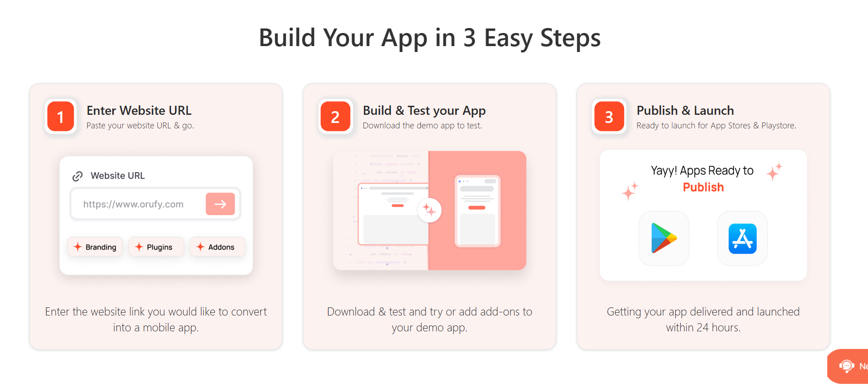Click the Publish & Launch heading
This screenshot has height=391, width=868.
685,110
